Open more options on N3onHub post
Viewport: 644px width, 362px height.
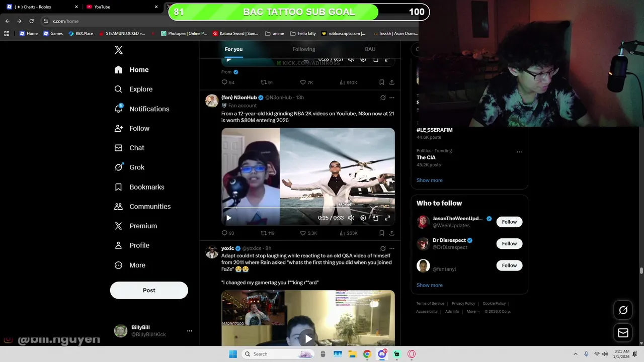pyautogui.click(x=392, y=98)
